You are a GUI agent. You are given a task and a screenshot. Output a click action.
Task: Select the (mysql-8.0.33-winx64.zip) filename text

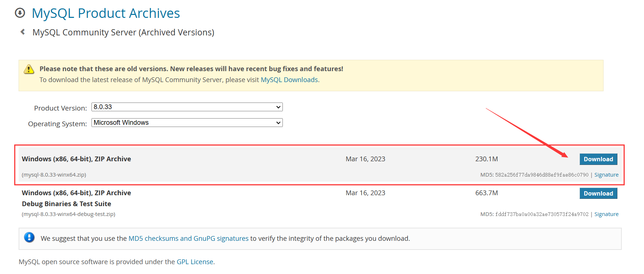(x=54, y=175)
